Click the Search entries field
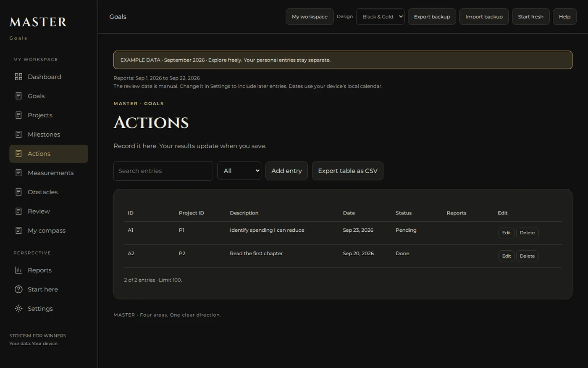The height and width of the screenshot is (368, 588). click(x=163, y=171)
